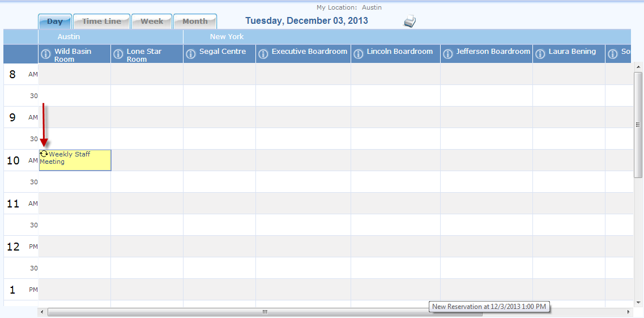Open info for Wild Basin Room
644x318 pixels.
tap(46, 54)
